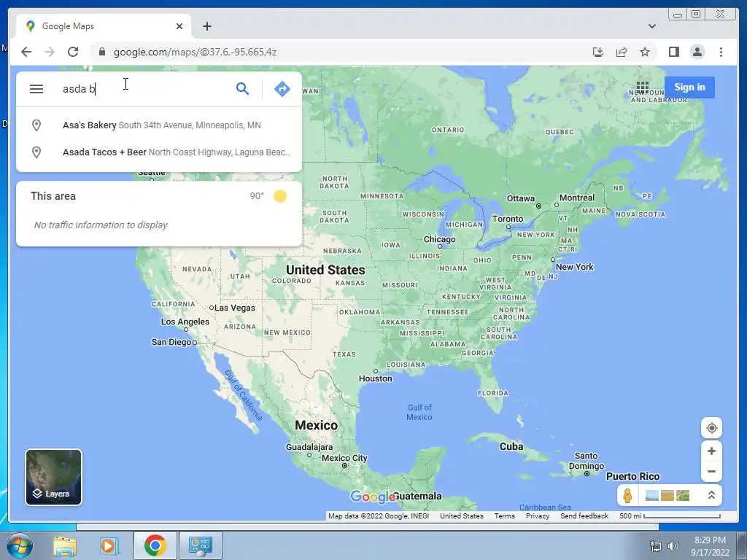Zoom in using the plus button
Screen dimensions: 747x560
pyautogui.click(x=711, y=451)
